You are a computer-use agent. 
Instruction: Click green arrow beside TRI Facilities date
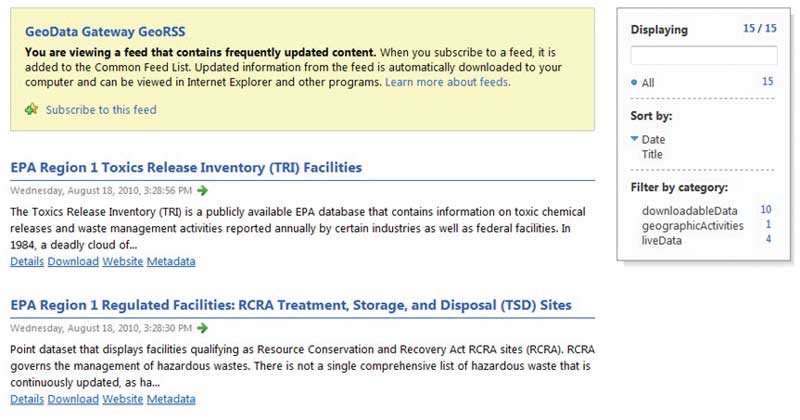point(203,190)
